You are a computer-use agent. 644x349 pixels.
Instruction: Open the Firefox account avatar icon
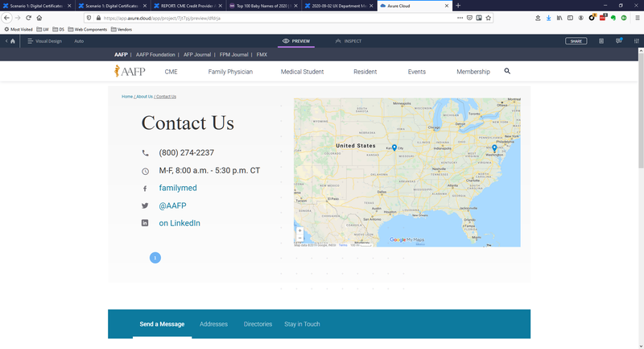(580, 18)
